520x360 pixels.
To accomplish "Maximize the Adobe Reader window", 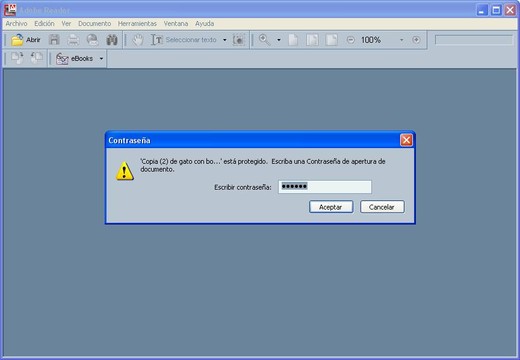I will click(496, 10).
